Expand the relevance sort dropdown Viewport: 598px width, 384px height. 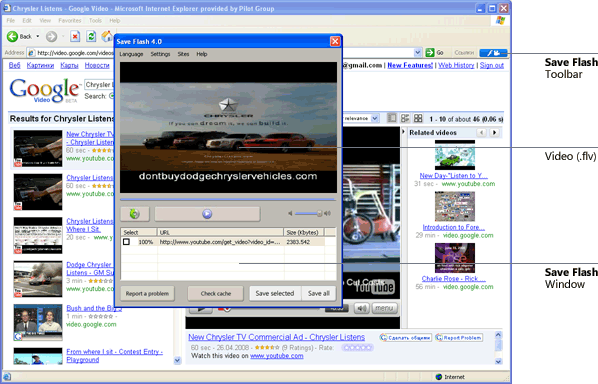[375, 119]
